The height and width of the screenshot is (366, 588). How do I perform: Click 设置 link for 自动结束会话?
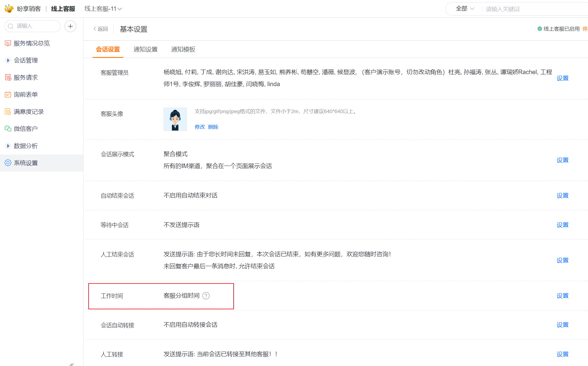click(x=562, y=196)
